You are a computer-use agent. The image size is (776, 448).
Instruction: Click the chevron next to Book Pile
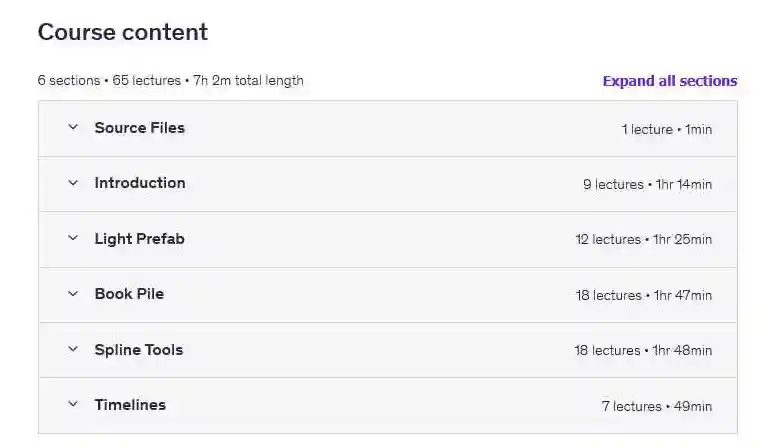[72, 294]
